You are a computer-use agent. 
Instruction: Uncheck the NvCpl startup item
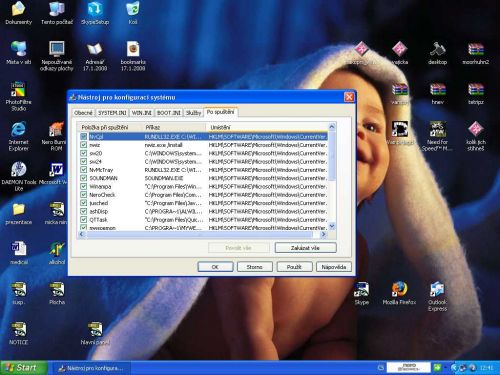coord(84,136)
